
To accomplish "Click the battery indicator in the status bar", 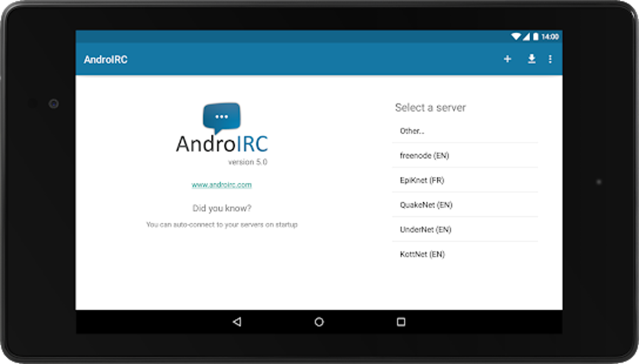I will tap(536, 36).
